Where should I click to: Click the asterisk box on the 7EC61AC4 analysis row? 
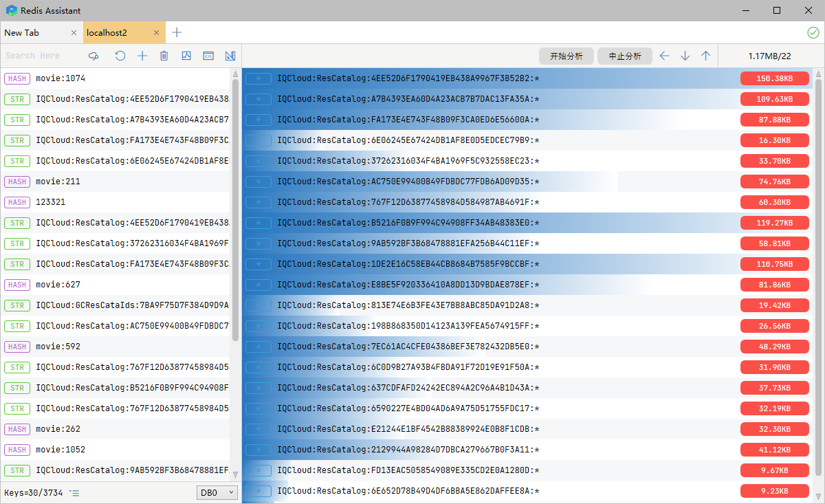coord(258,347)
